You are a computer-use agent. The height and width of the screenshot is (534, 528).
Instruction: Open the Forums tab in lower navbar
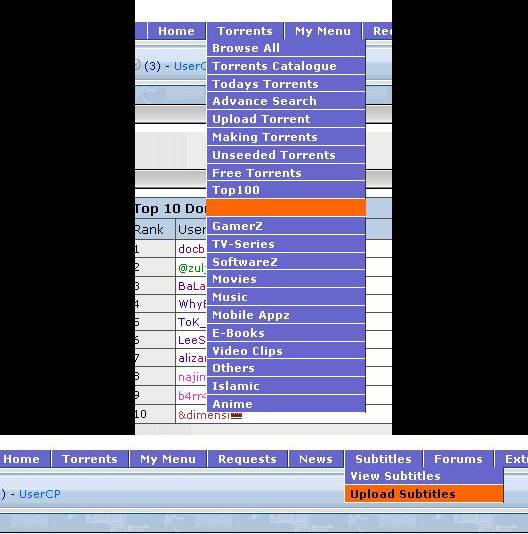coord(458,459)
